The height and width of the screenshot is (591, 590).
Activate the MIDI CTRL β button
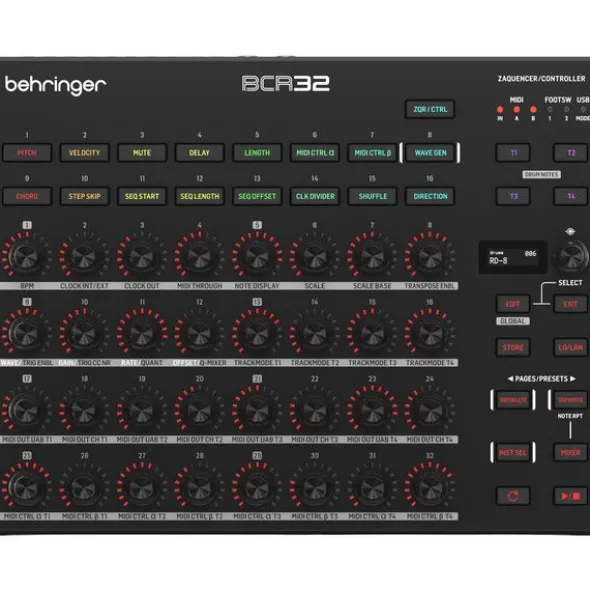pyautogui.click(x=372, y=153)
